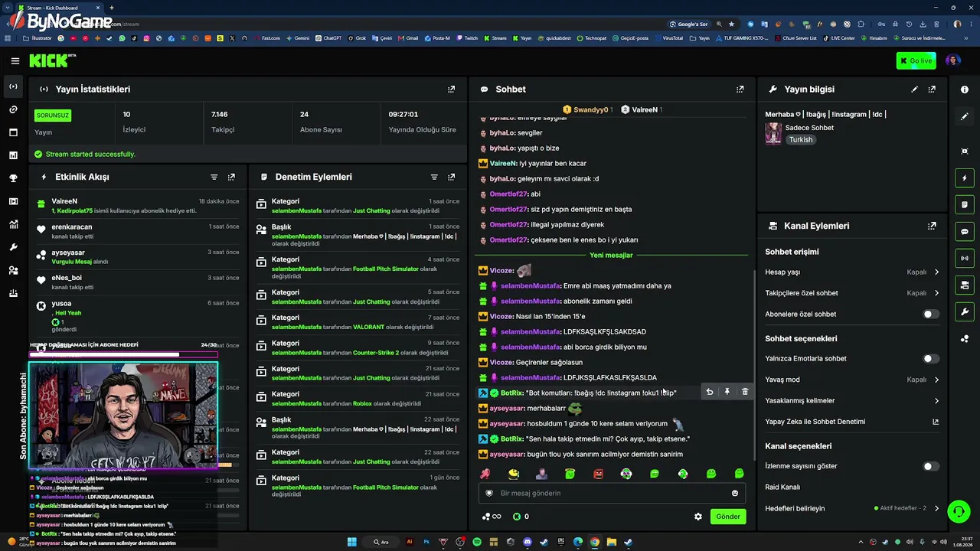Open the emoji picker in message box

click(735, 494)
